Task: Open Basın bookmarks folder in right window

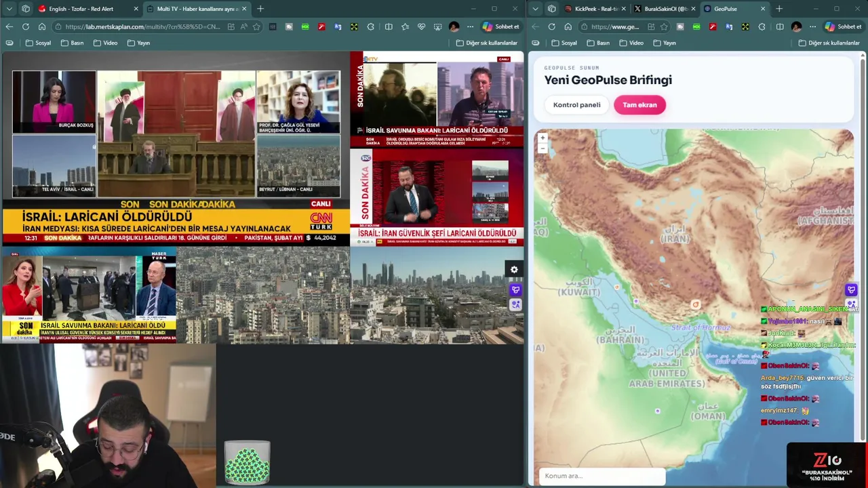Action: 599,43
